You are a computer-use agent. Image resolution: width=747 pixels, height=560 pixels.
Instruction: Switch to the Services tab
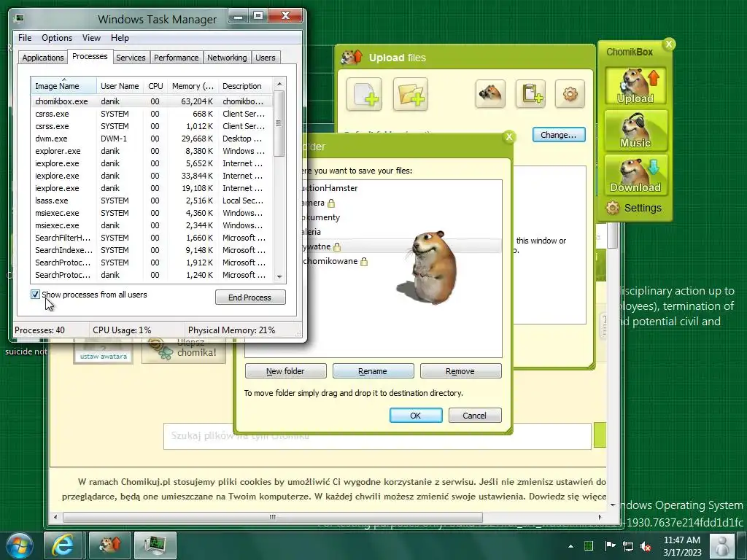tap(131, 58)
